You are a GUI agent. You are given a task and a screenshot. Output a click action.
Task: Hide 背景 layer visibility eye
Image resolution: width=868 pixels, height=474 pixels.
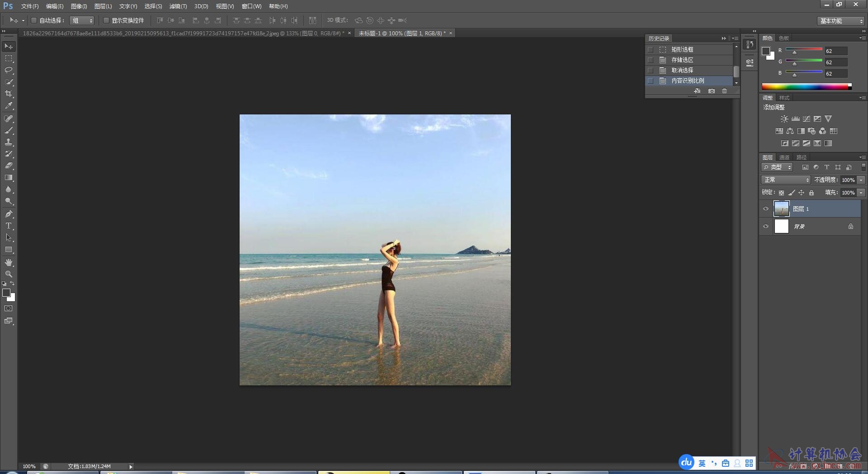[766, 226]
